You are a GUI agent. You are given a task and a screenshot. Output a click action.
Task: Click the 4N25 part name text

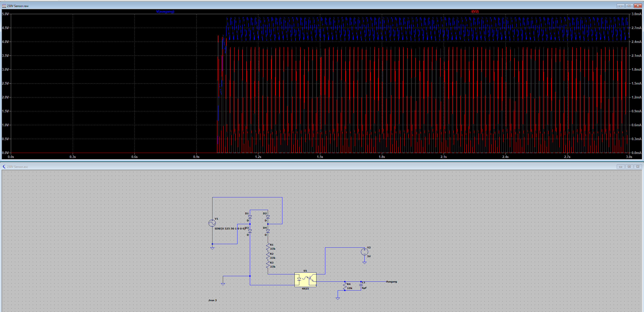click(x=305, y=289)
